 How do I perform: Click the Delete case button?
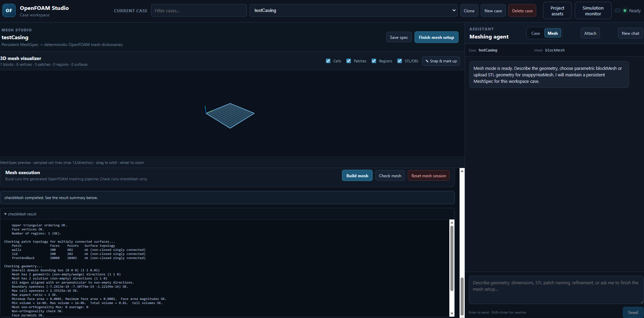coord(522,11)
